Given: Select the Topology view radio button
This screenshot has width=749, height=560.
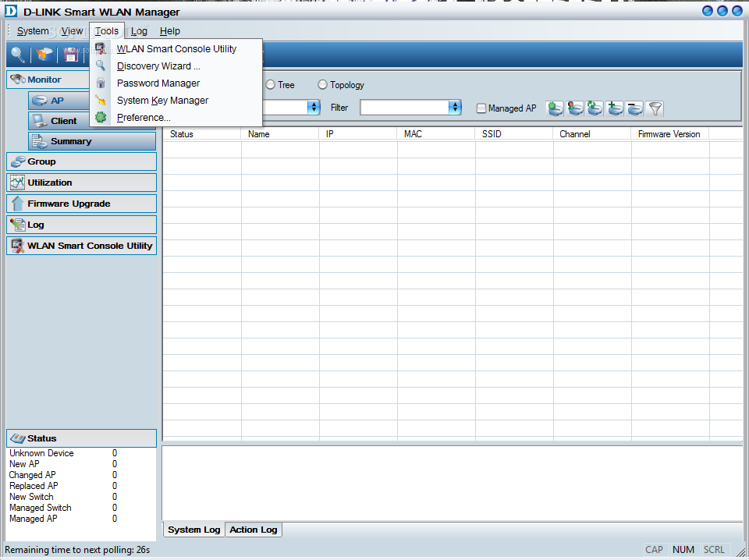Looking at the screenshot, I should point(322,84).
